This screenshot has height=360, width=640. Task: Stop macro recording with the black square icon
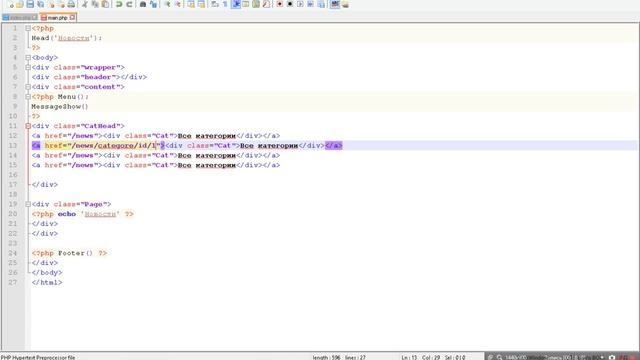tap(290, 4)
